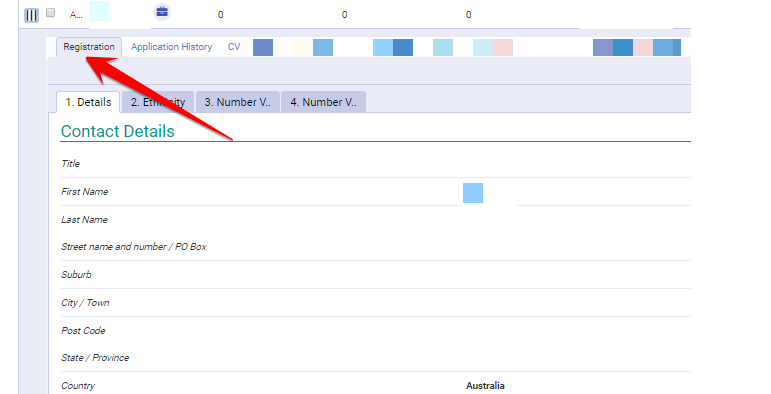Click the red A... applicant link
Image resolution: width=771 pixels, height=394 pixels.
[76, 15]
